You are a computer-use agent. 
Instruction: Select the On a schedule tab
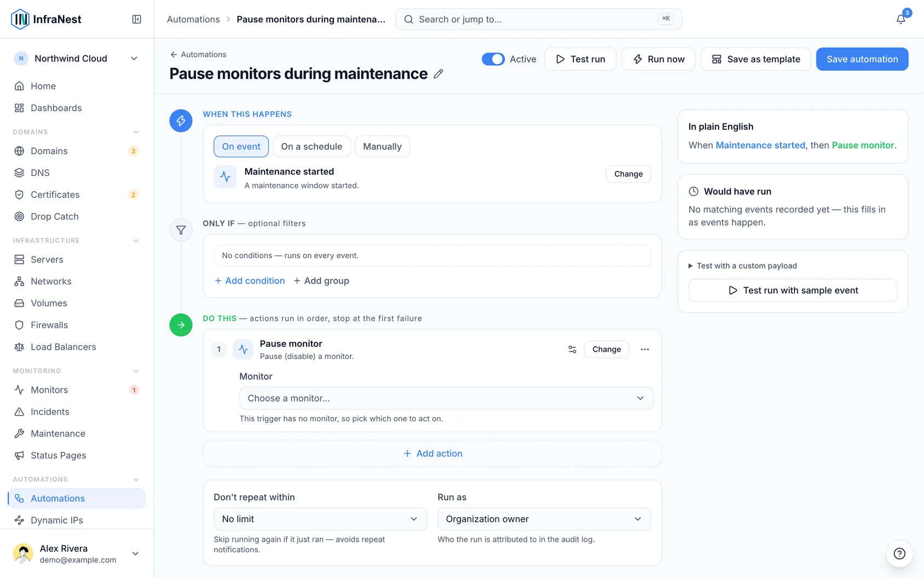click(311, 146)
